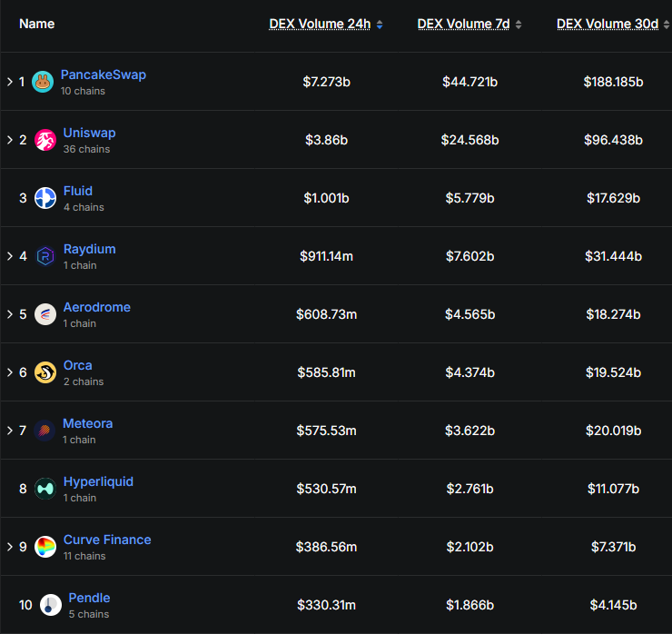
Task: Click the PancakeSwap bunny logo icon
Action: 43,82
